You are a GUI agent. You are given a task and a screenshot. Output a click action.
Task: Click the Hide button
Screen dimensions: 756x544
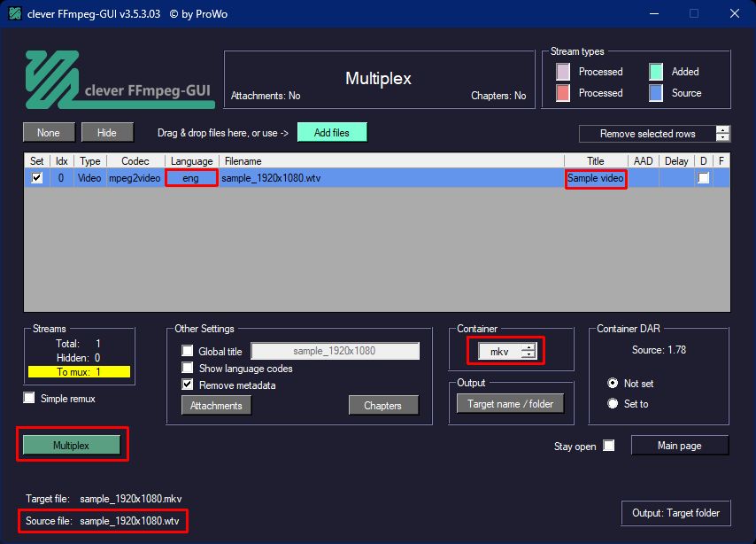[107, 133]
